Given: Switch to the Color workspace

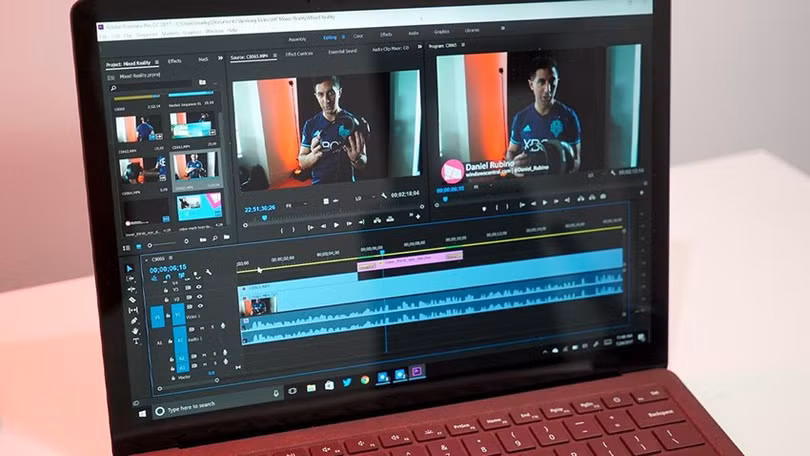Looking at the screenshot, I should tap(358, 36).
